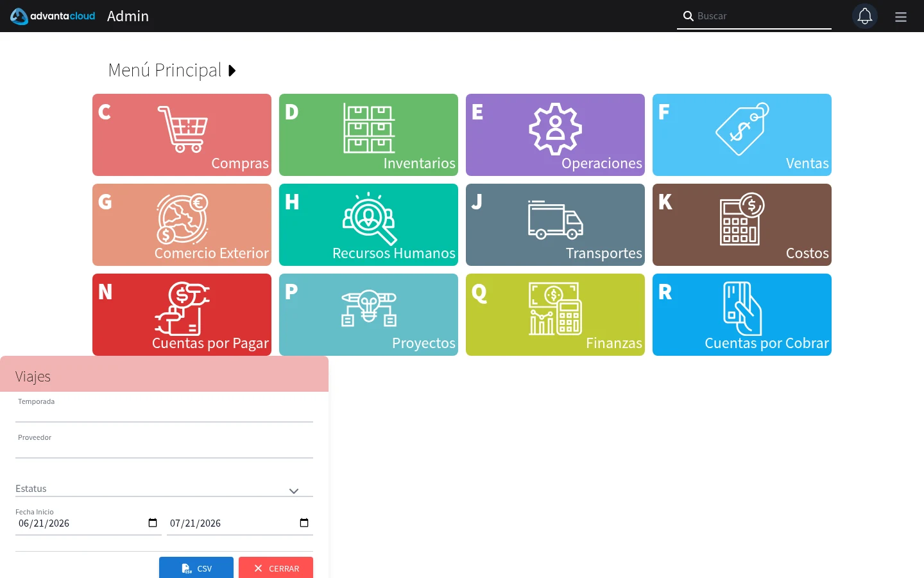
Task: Click the Comercio Exterior label
Action: [x=212, y=253]
